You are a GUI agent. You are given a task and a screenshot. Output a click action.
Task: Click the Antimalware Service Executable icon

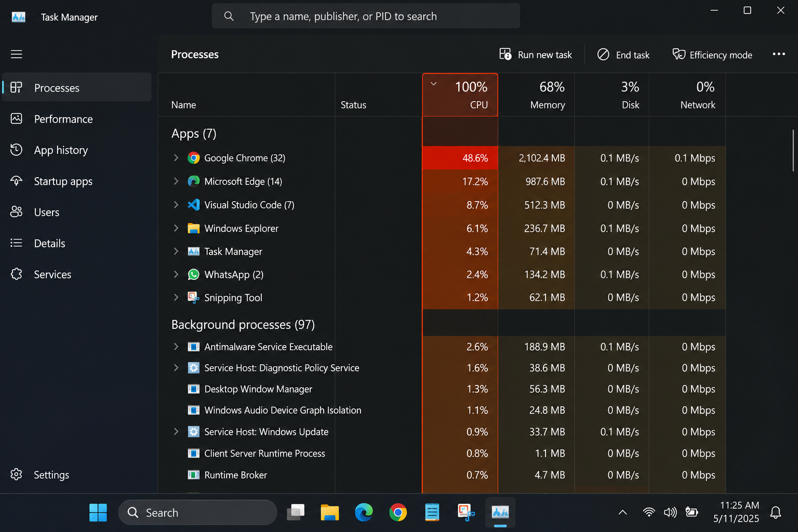(194, 347)
